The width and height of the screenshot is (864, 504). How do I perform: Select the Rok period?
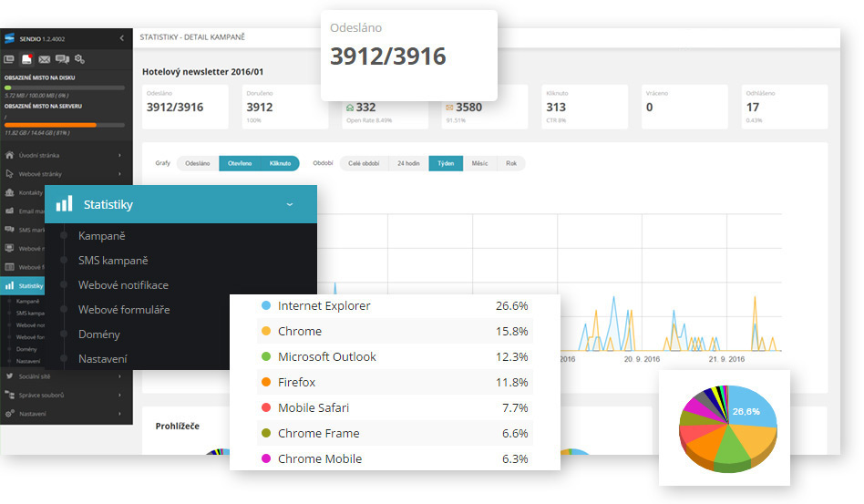pos(511,163)
